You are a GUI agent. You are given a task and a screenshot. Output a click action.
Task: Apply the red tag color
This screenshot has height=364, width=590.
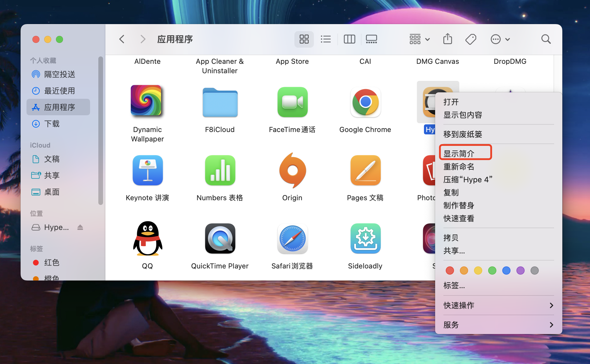(450, 271)
